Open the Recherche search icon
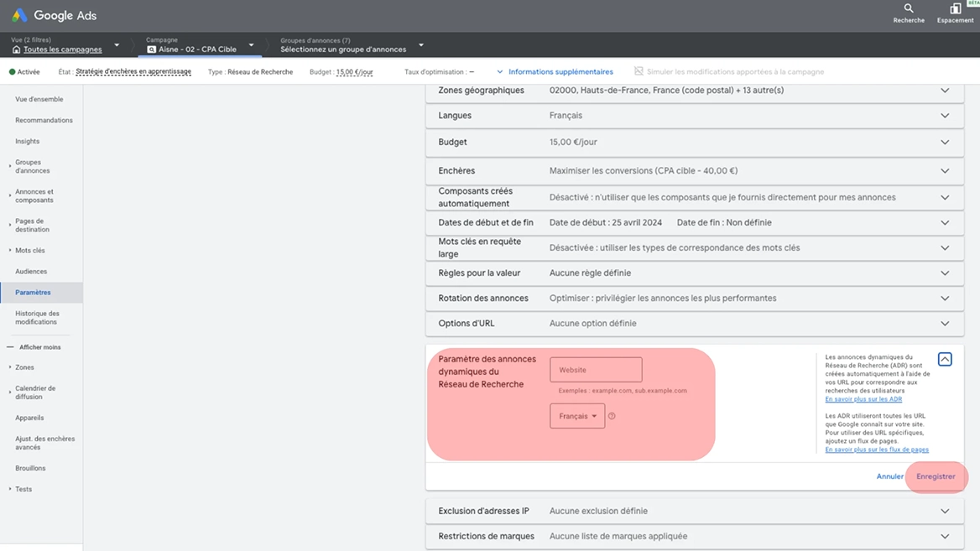The height and width of the screenshot is (551, 980). tap(909, 8)
